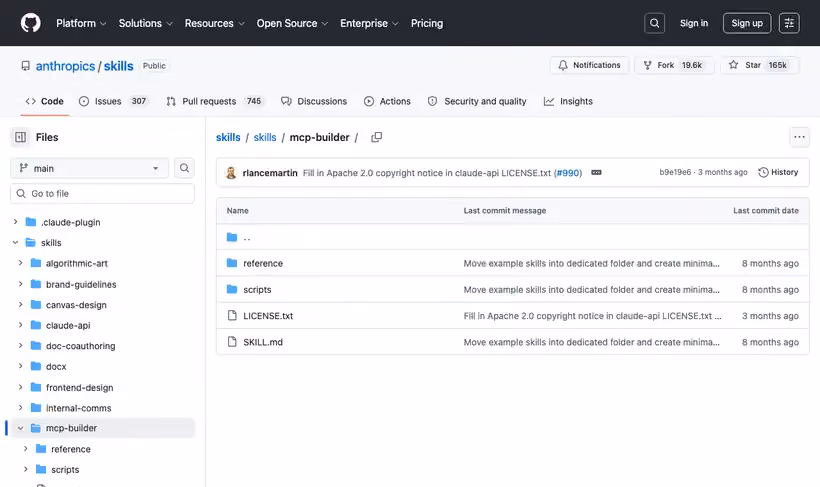Image resolution: width=820 pixels, height=487 pixels.
Task: Click the docx folder icon in tree
Action: 36,366
